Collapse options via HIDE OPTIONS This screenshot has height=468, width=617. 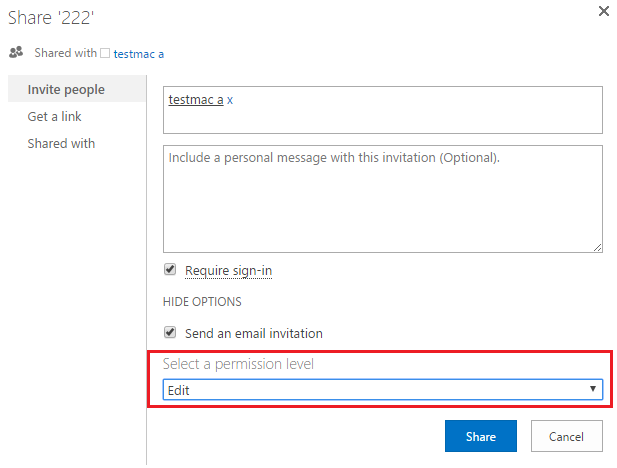pyautogui.click(x=202, y=301)
